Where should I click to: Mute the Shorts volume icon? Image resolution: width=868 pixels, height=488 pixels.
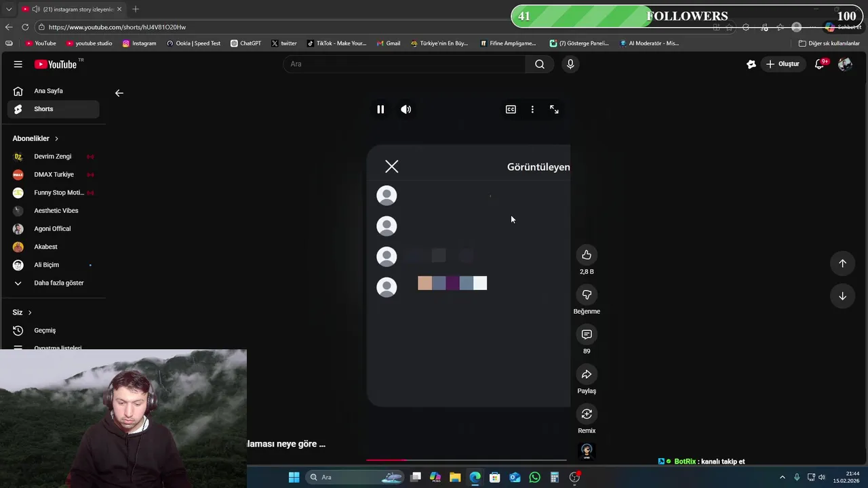coord(406,109)
